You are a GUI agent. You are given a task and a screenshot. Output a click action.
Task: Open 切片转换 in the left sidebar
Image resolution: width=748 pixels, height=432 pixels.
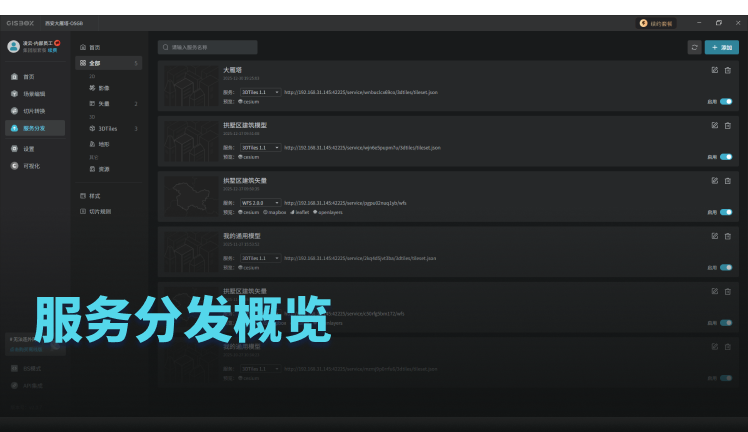click(34, 110)
